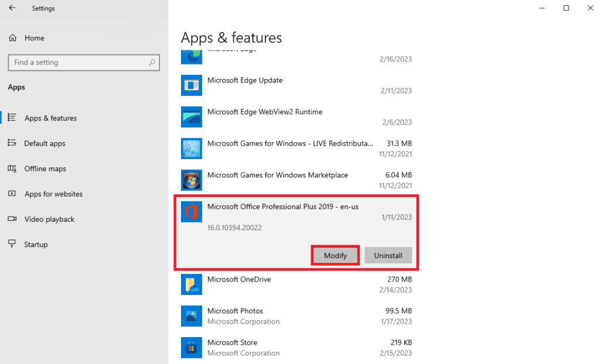Click the Microsoft Store app icon
Screen dimensions: 600x364
(192, 347)
